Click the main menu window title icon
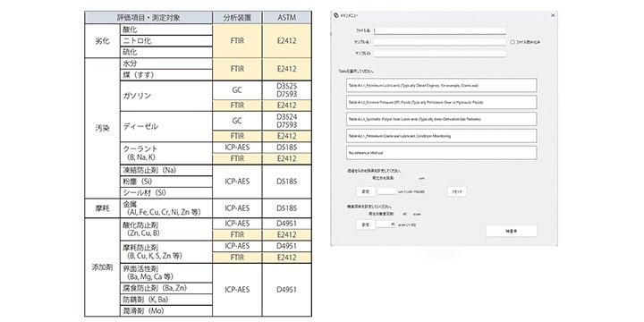644x322 pixels. coord(336,15)
